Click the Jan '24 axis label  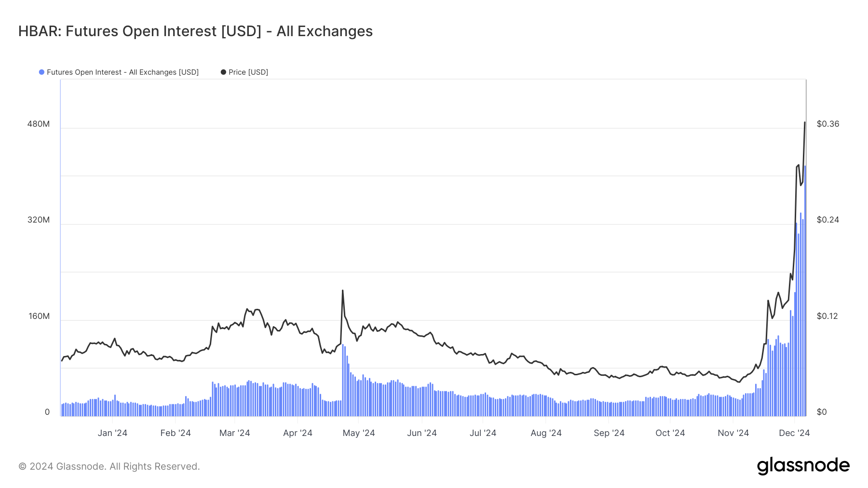[112, 433]
